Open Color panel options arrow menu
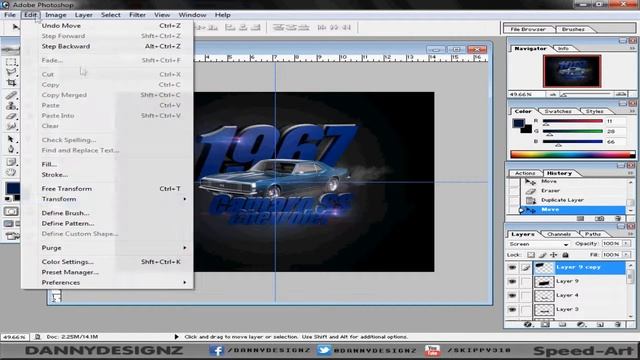 click(x=632, y=111)
